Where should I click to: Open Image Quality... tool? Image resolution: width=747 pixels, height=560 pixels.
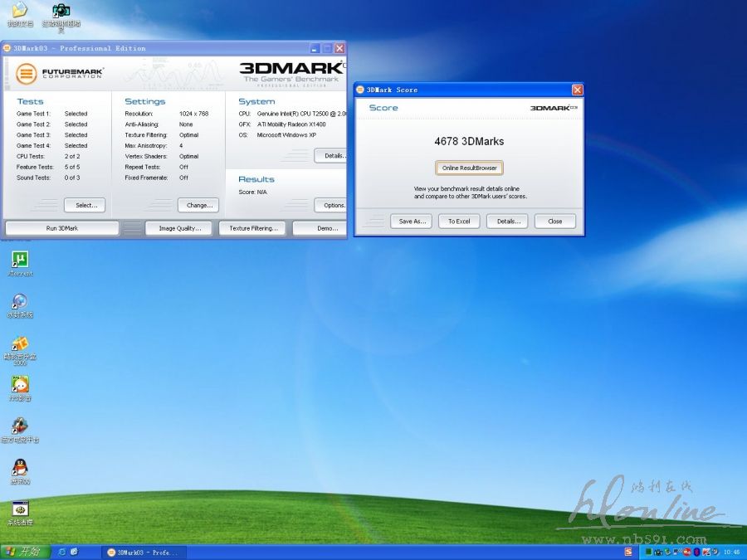click(178, 228)
